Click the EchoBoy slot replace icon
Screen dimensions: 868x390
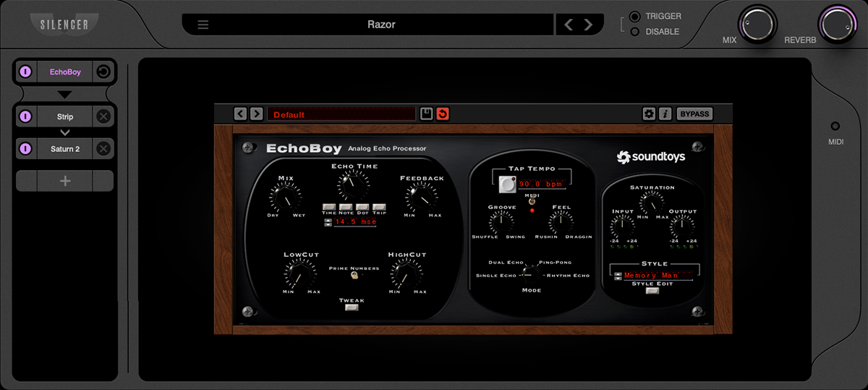click(103, 72)
